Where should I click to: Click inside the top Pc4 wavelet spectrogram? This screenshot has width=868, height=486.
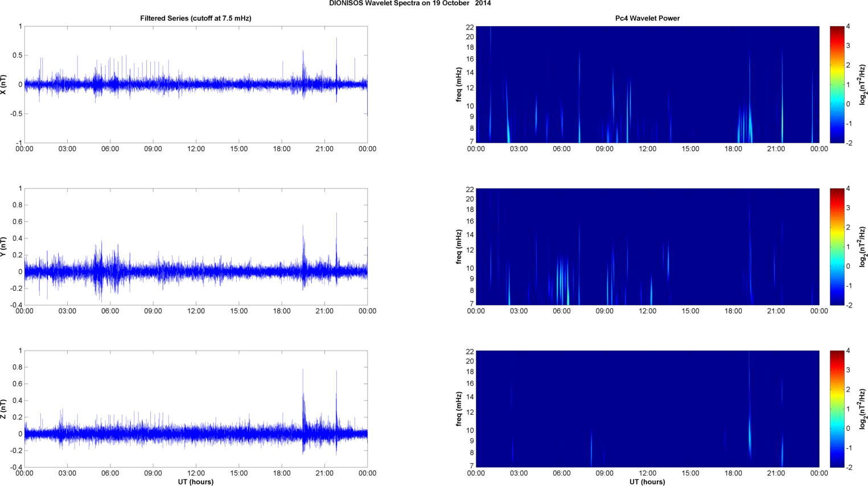coord(647,84)
